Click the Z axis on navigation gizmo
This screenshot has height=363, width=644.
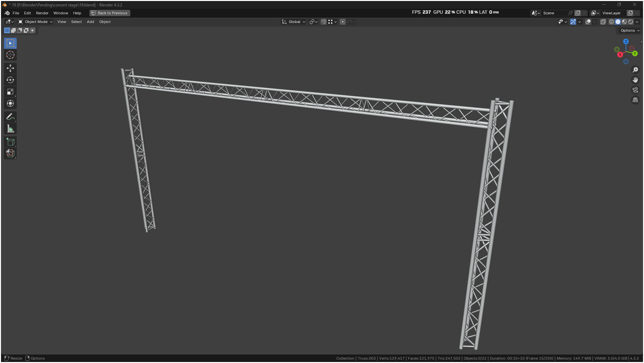tap(626, 42)
